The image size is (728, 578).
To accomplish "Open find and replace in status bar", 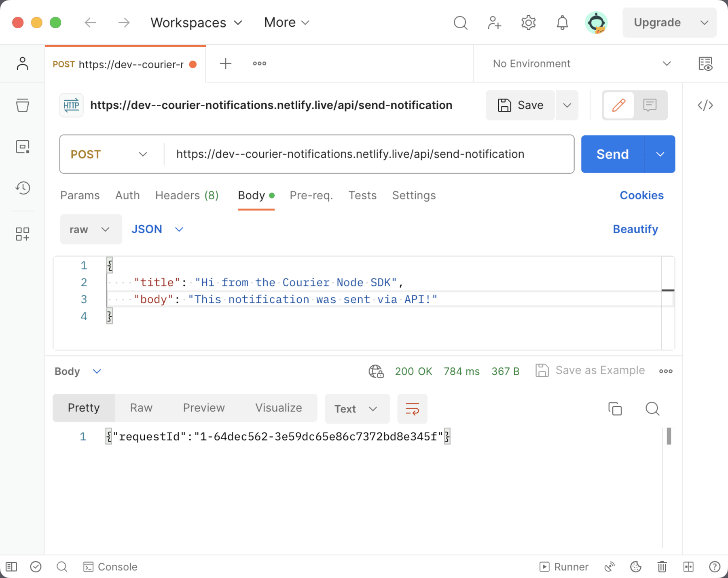I will (x=62, y=567).
